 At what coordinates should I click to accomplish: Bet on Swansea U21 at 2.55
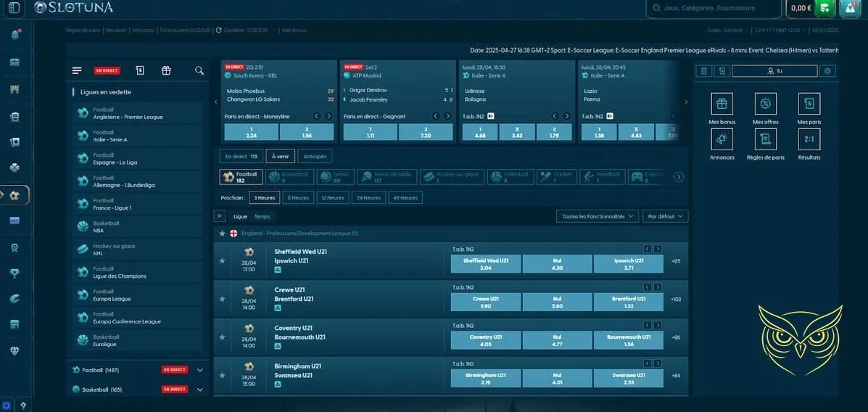(628, 379)
